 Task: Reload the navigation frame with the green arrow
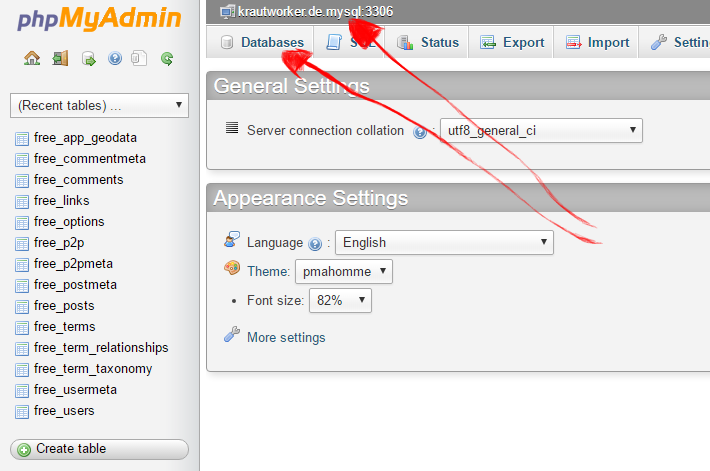click(x=167, y=58)
